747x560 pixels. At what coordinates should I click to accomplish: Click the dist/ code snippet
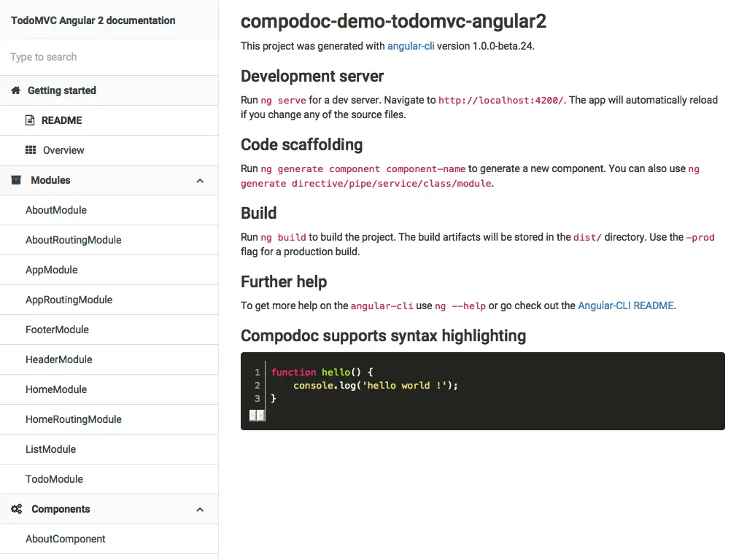coord(587,238)
